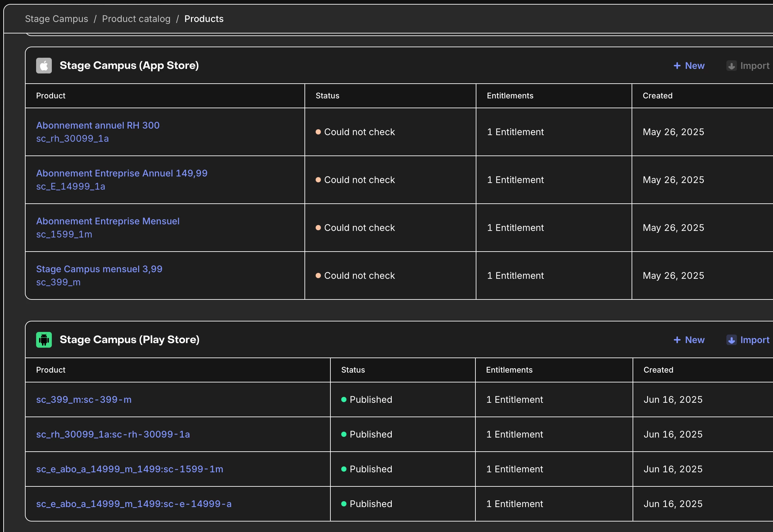This screenshot has width=773, height=532.
Task: Click Could not check status for sc_399_m
Action: coord(359,276)
